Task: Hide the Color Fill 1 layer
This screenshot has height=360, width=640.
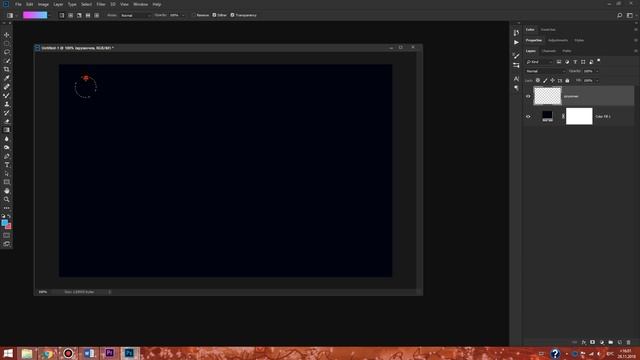Action: (528, 116)
